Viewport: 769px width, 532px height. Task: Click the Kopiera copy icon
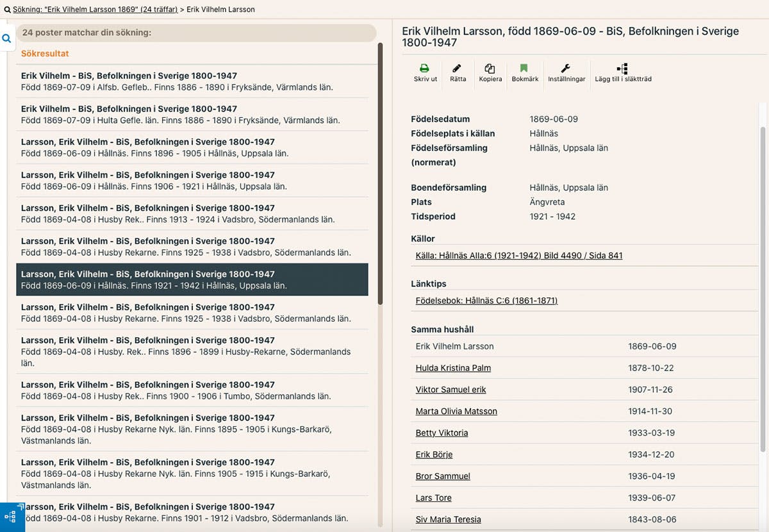(490, 69)
